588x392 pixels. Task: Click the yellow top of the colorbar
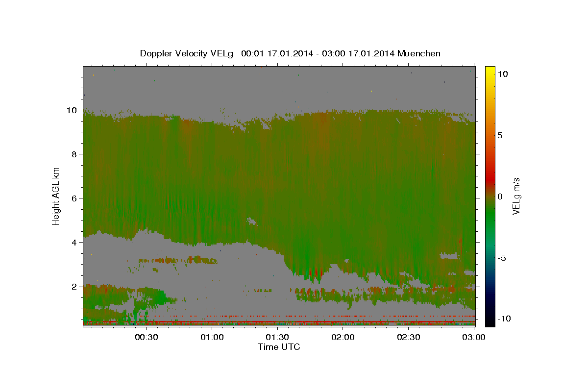click(490, 70)
